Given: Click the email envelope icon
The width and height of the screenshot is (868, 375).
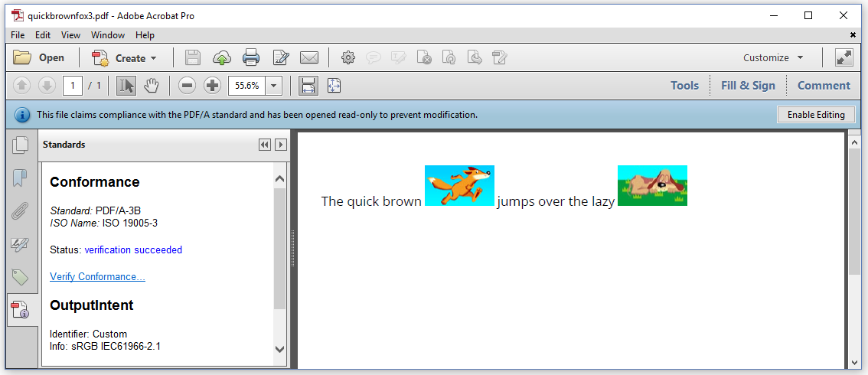Looking at the screenshot, I should coord(309,57).
